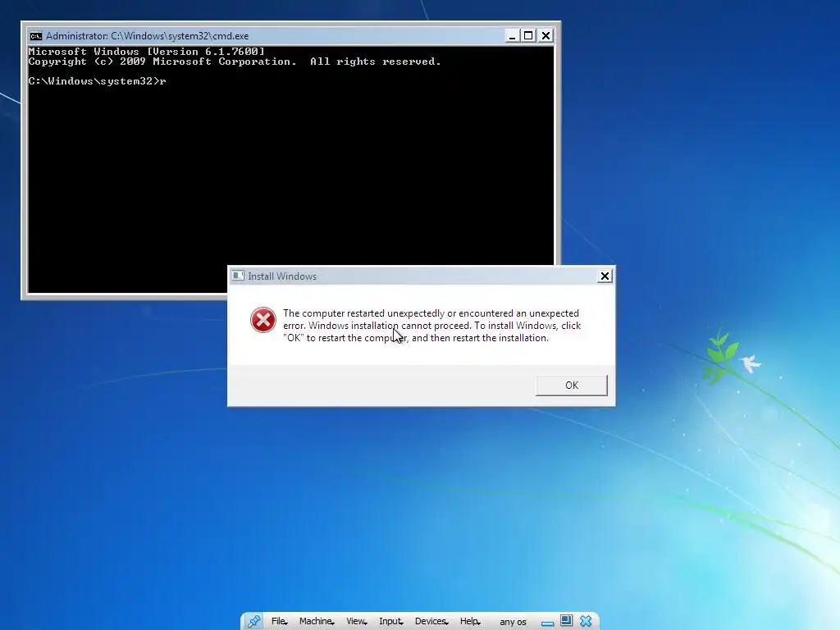This screenshot has width=840, height=630.
Task: Click OK in the Install Windows dialog
Action: click(x=571, y=386)
